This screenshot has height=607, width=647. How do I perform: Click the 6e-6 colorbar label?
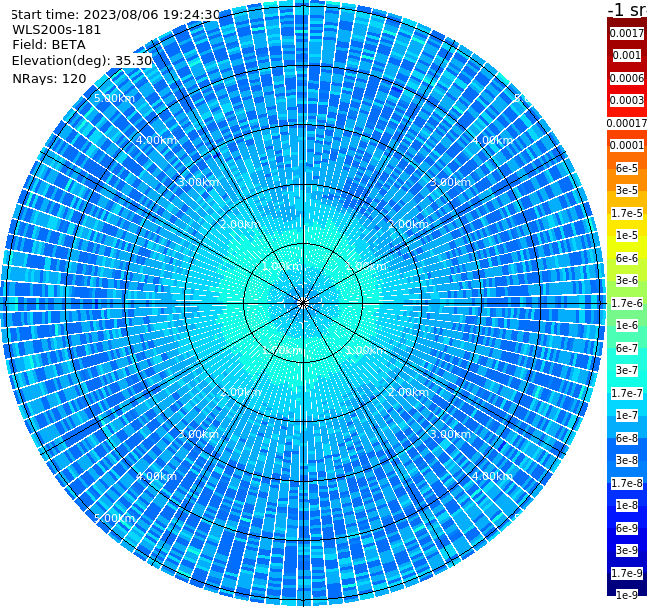click(x=627, y=258)
